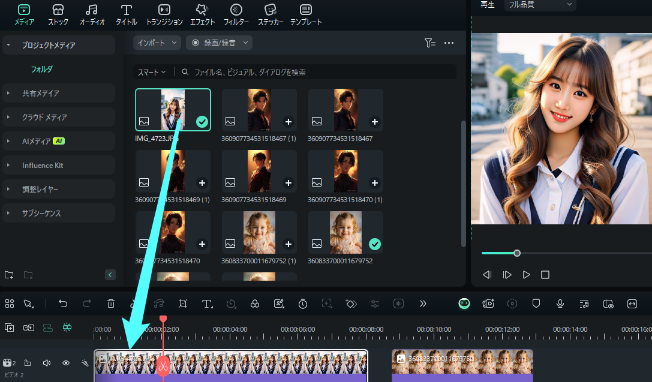Viewport: 652px width, 382px height.
Task: Open the keyframe diamond icon
Action: (x=351, y=304)
